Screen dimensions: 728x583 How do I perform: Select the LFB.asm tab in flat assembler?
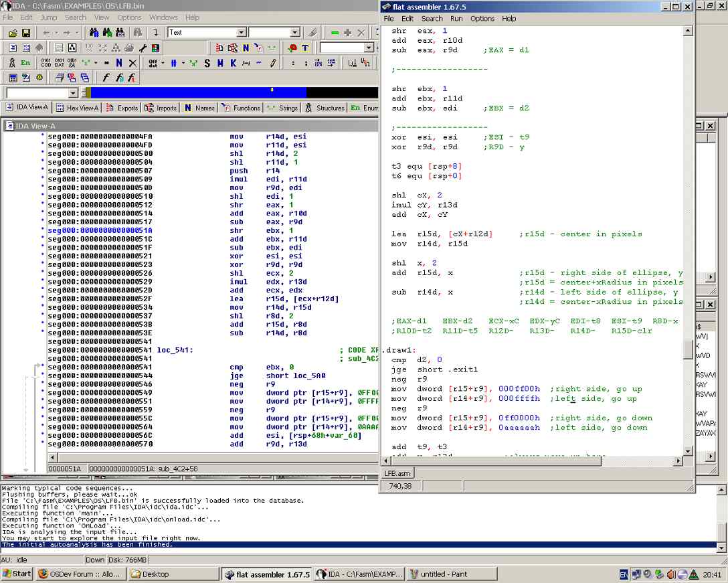tap(397, 473)
